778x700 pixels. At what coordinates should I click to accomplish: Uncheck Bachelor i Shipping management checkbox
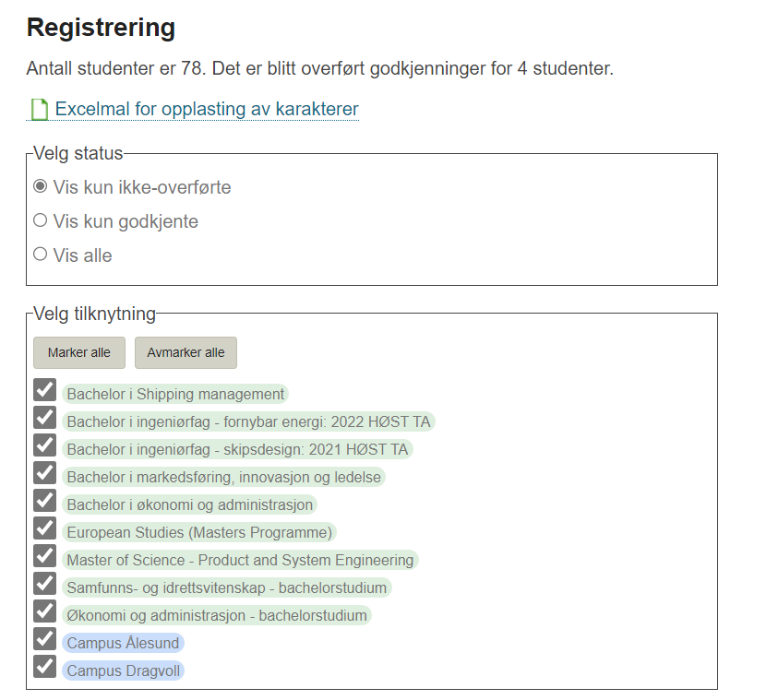44,390
